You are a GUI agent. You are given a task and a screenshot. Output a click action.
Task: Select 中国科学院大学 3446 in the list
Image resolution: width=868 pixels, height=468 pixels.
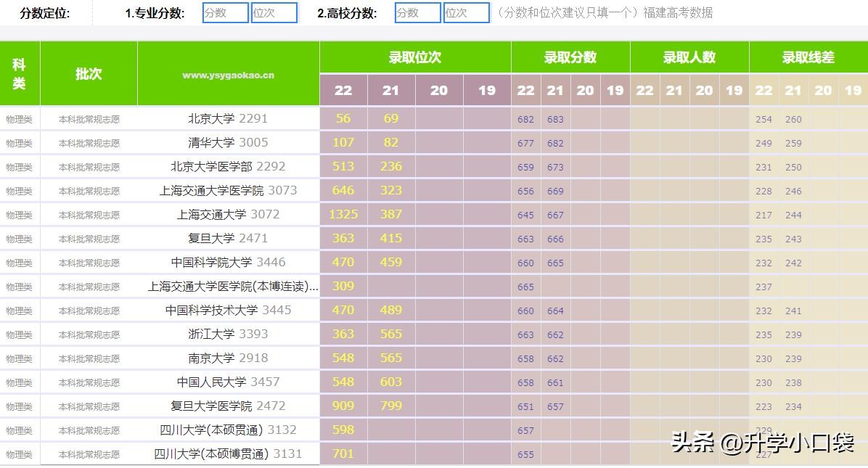(x=228, y=262)
